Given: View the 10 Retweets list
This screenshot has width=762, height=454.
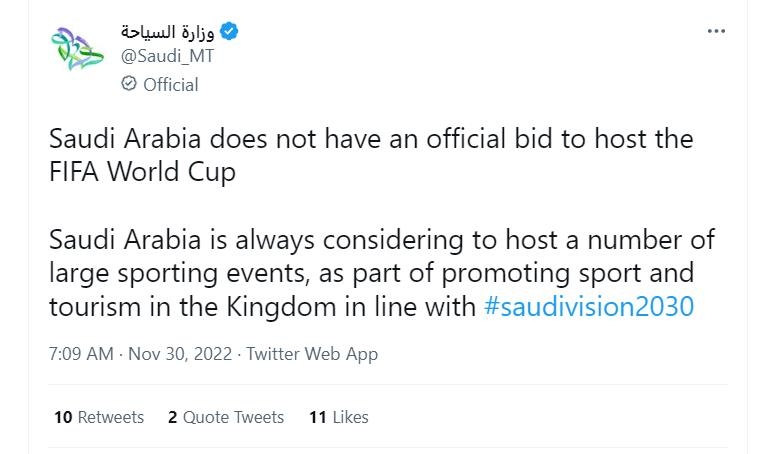Looking at the screenshot, I should tap(98, 417).
